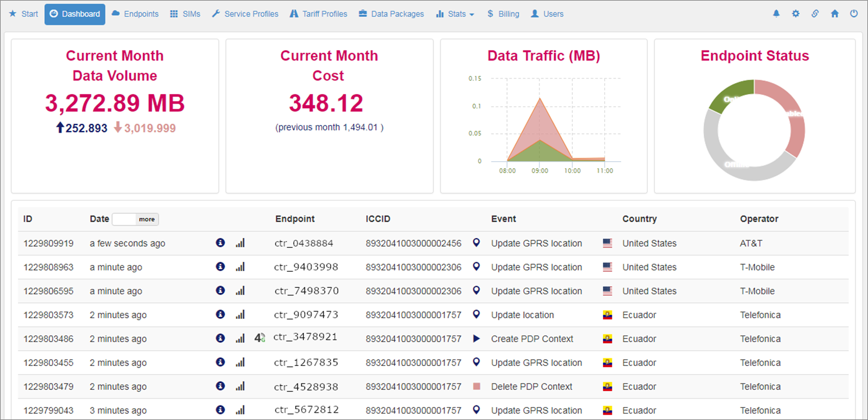
Task: Click the home icon in top bar
Action: click(835, 14)
